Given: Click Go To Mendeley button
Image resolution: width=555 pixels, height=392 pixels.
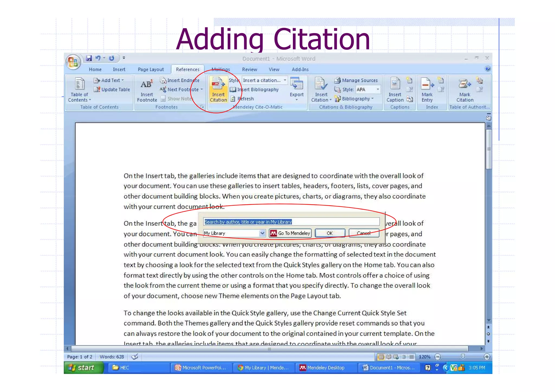Looking at the screenshot, I should pyautogui.click(x=290, y=233).
